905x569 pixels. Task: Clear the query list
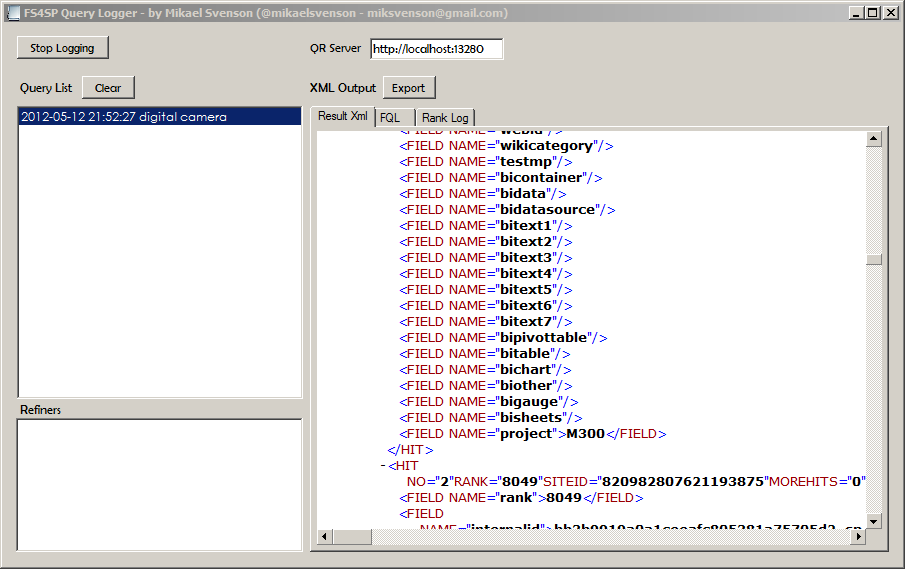click(108, 88)
